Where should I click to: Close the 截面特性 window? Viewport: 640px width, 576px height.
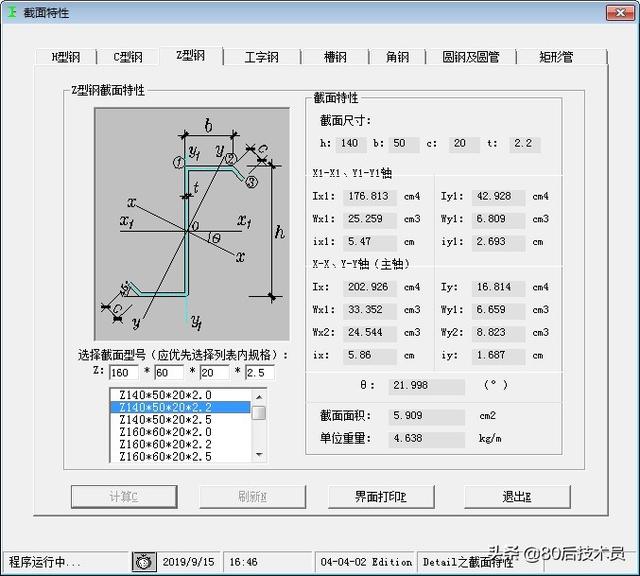[x=620, y=13]
